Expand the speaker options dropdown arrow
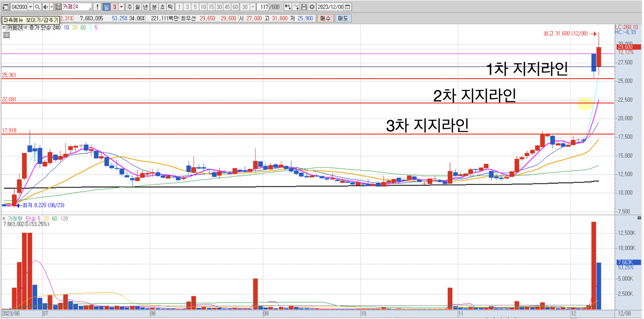The width and height of the screenshot is (644, 319). (52, 7)
